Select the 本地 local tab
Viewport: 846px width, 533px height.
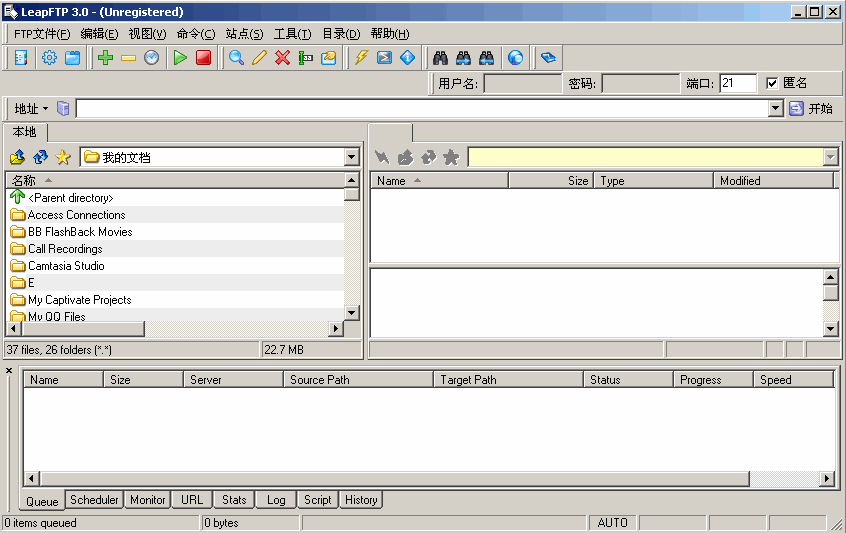pyautogui.click(x=24, y=132)
